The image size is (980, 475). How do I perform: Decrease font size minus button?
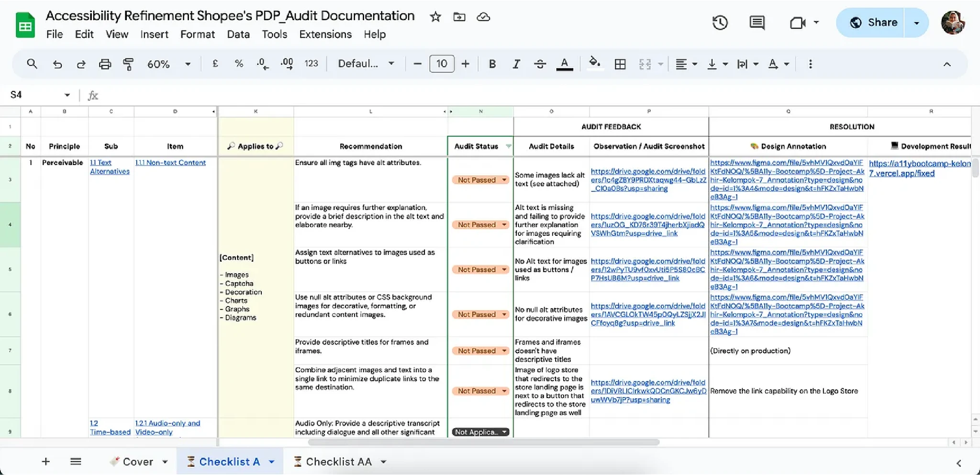[417, 64]
